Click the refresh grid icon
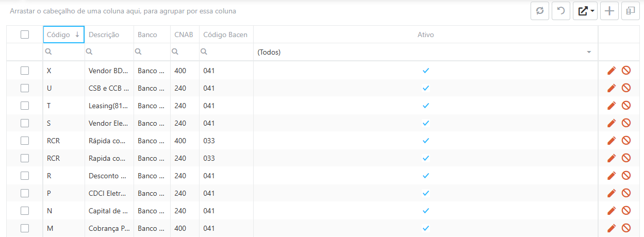Screen dimensions: 644x237 tap(540, 11)
